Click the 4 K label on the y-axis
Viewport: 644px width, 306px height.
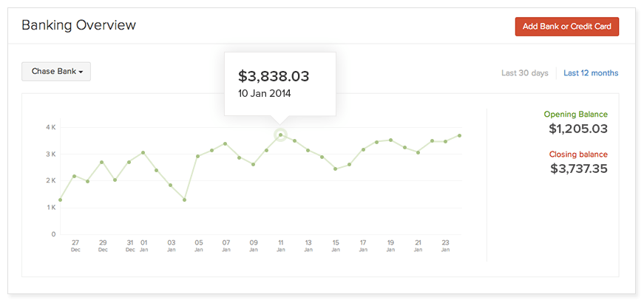point(50,128)
